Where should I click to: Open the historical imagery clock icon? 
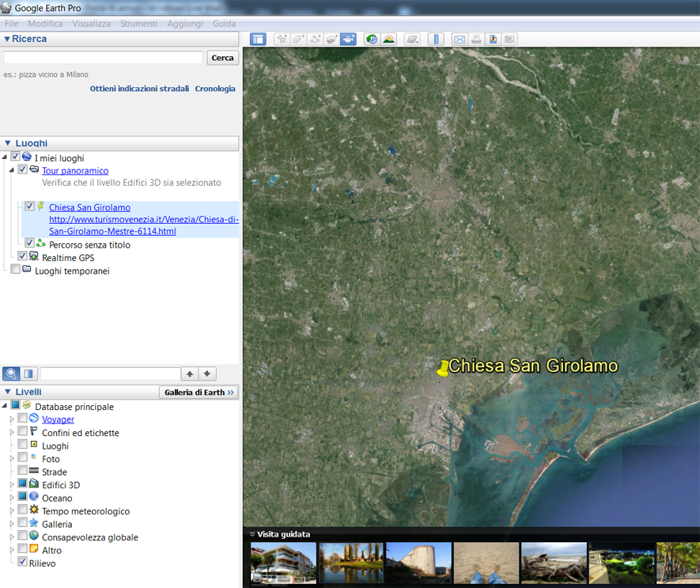372,39
